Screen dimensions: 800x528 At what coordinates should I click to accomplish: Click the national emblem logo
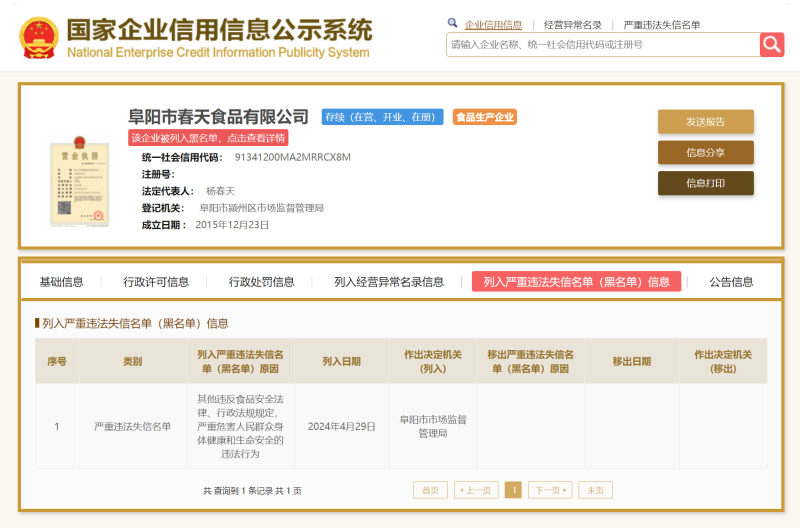38,37
